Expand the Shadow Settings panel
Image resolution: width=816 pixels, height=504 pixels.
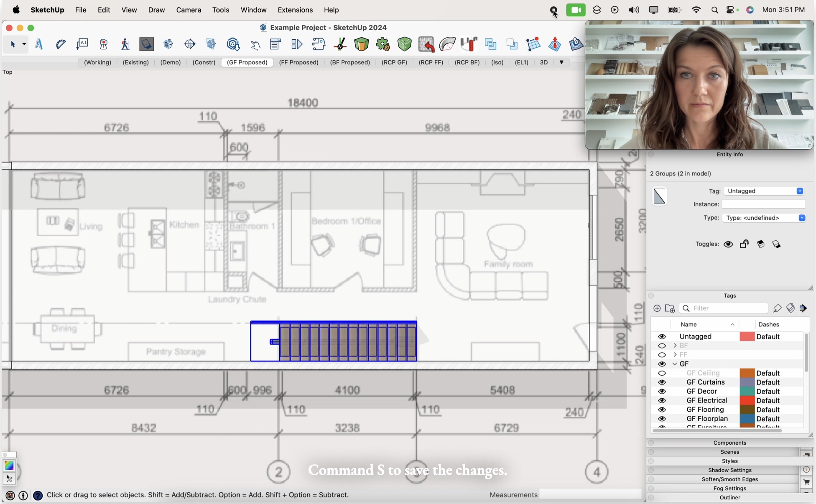click(x=729, y=470)
